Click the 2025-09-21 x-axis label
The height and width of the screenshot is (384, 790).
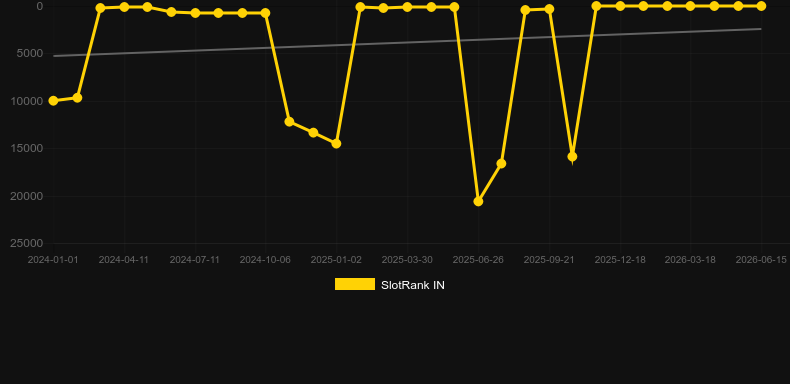point(549,260)
